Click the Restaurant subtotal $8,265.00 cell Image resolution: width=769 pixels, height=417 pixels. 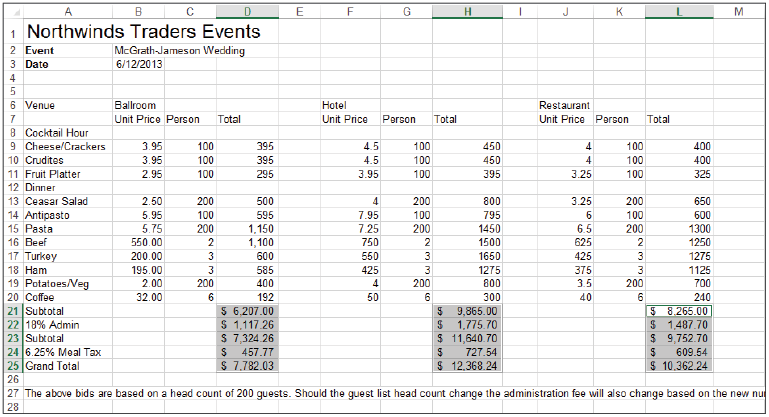681,312
